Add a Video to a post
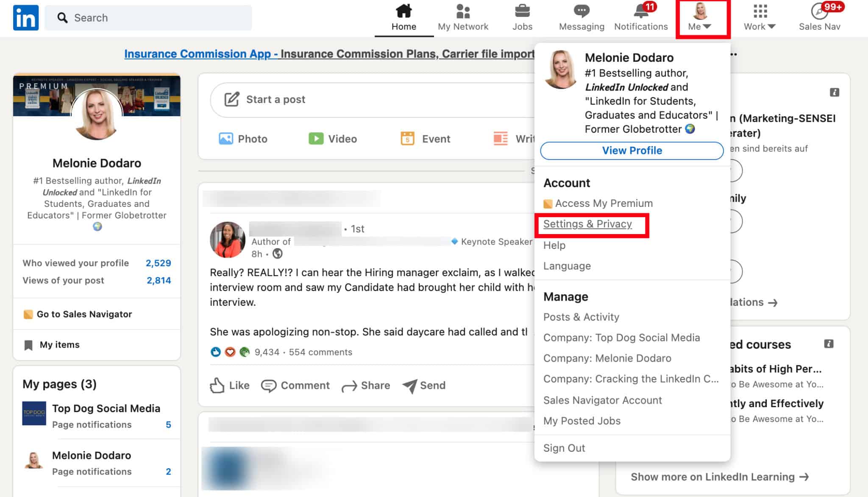This screenshot has width=868, height=497. pos(334,139)
